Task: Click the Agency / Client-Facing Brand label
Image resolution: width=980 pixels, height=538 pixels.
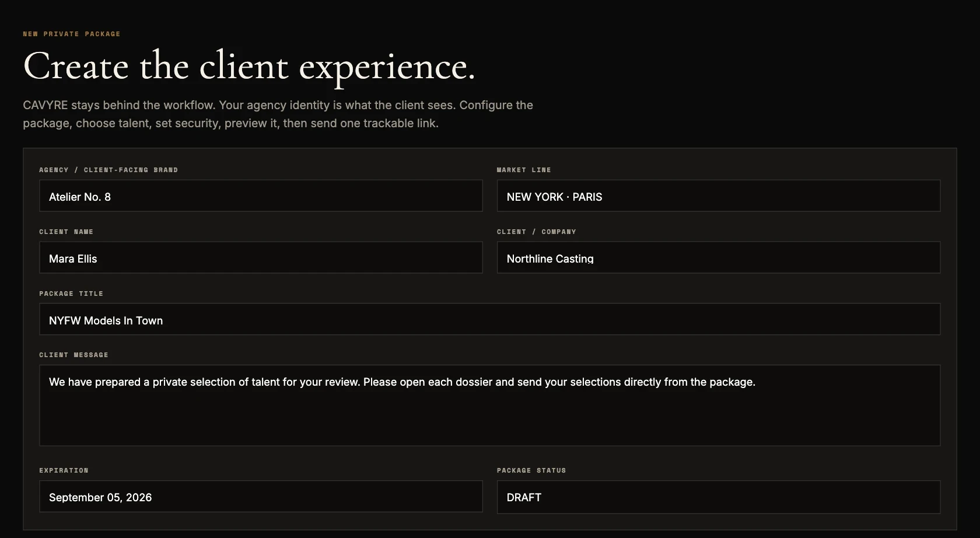Action: [x=108, y=170]
